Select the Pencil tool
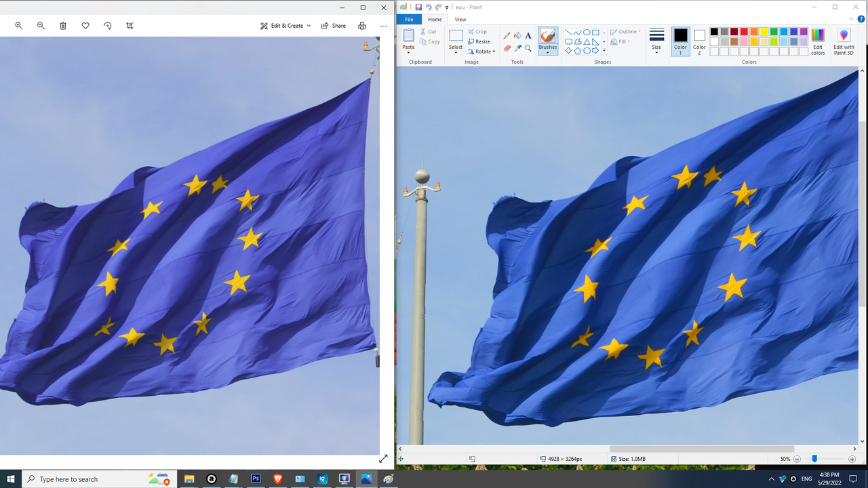This screenshot has height=488, width=868. click(x=507, y=35)
